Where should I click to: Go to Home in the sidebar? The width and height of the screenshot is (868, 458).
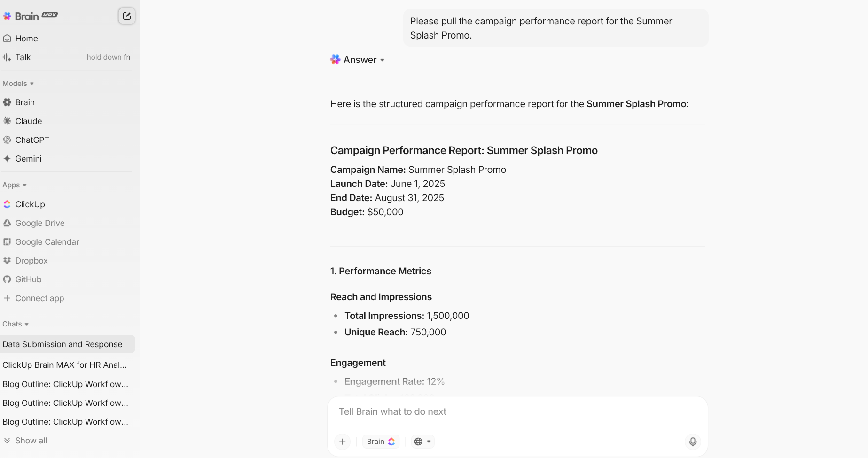(26, 39)
